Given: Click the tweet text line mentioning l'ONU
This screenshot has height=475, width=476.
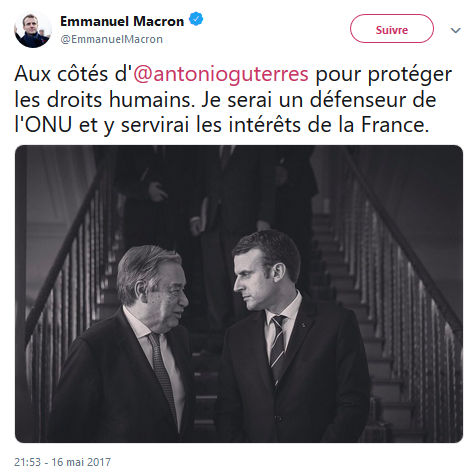Looking at the screenshot, I should pyautogui.click(x=221, y=125).
